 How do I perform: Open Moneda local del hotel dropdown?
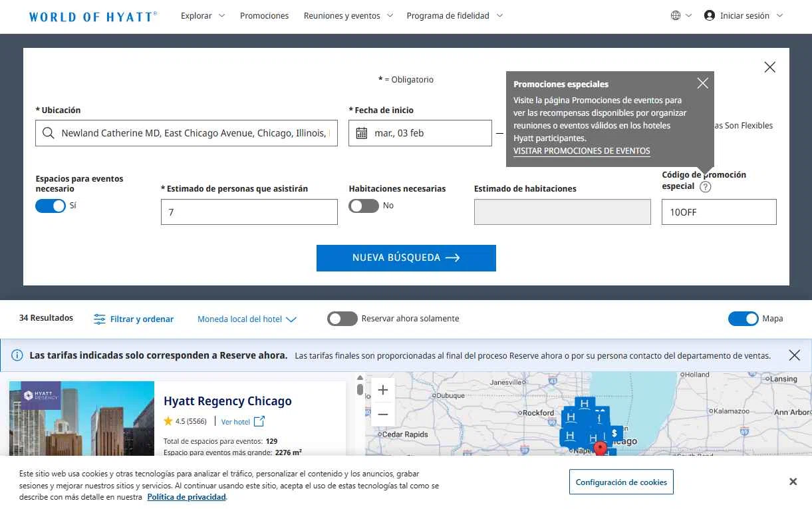[x=247, y=319]
